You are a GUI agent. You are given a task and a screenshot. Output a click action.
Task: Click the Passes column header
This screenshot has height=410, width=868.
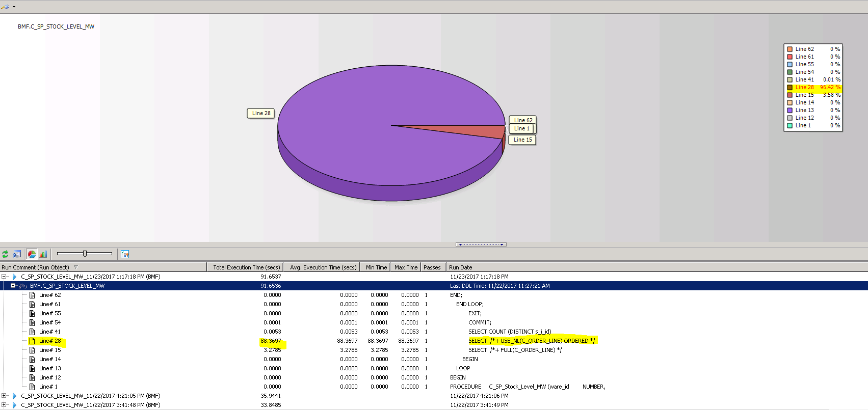coord(432,267)
